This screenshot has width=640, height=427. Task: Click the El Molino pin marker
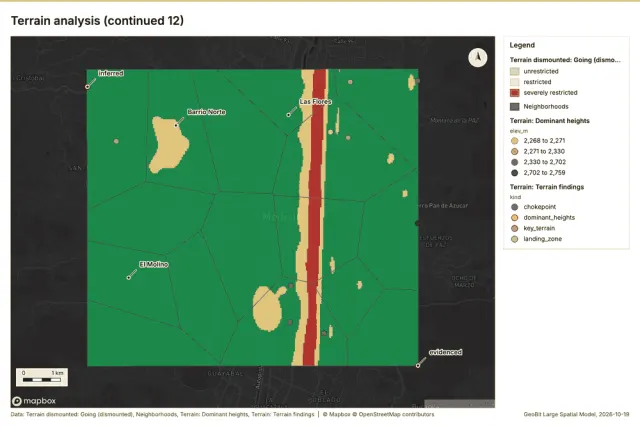pyautogui.click(x=129, y=278)
